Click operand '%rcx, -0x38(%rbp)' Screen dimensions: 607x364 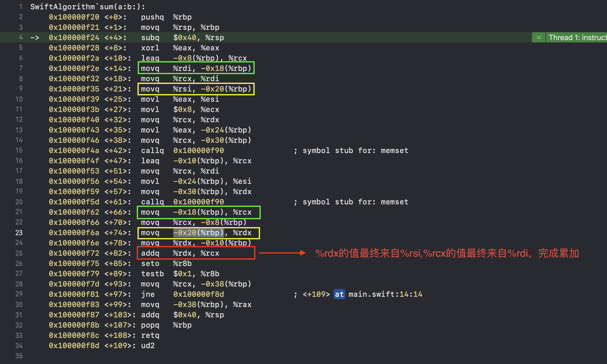pyautogui.click(x=212, y=284)
